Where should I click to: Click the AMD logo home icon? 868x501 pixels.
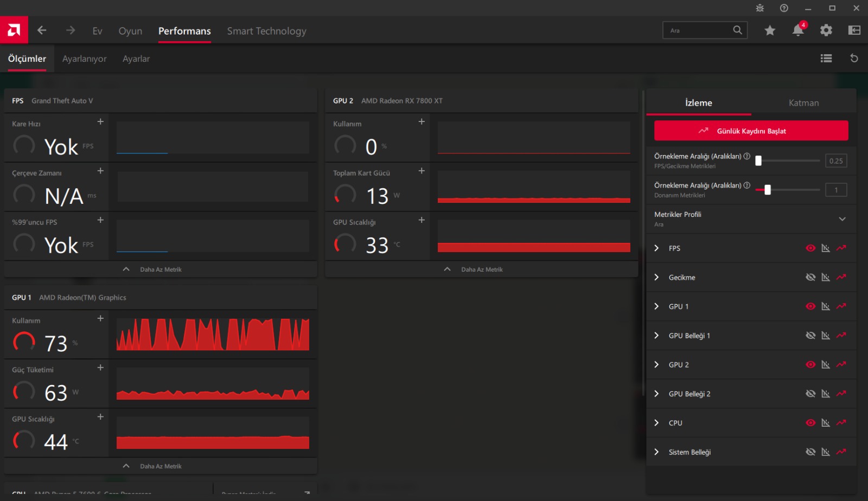14,30
